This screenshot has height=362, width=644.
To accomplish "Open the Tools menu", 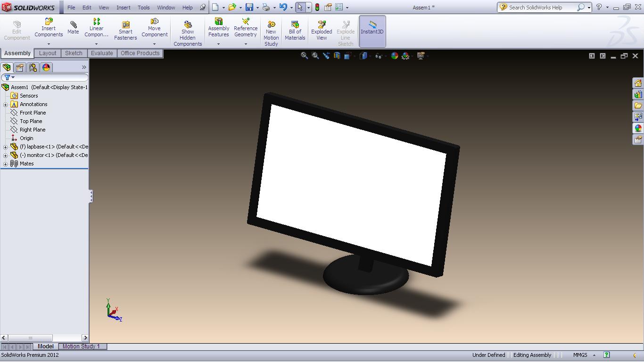I will pyautogui.click(x=144, y=8).
